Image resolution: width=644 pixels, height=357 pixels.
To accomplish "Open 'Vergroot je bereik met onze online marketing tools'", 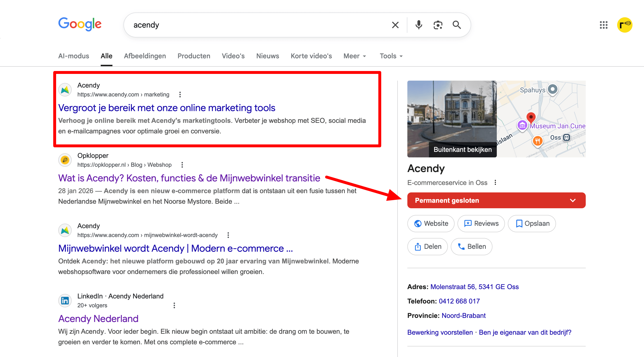I will 167,108.
